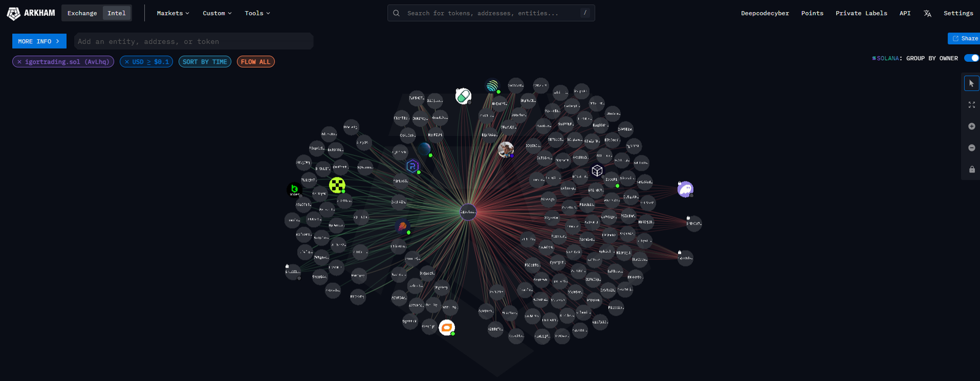Select the pointer cursor tool
The height and width of the screenshot is (381, 980).
pyautogui.click(x=971, y=83)
